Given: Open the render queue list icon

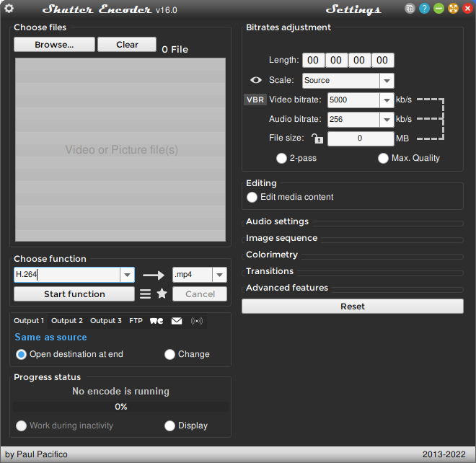Looking at the screenshot, I should point(145,294).
